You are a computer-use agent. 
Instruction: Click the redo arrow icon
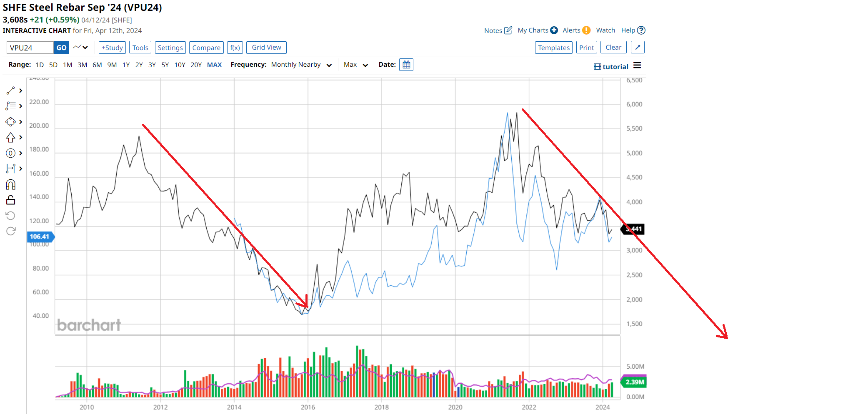[x=11, y=231]
